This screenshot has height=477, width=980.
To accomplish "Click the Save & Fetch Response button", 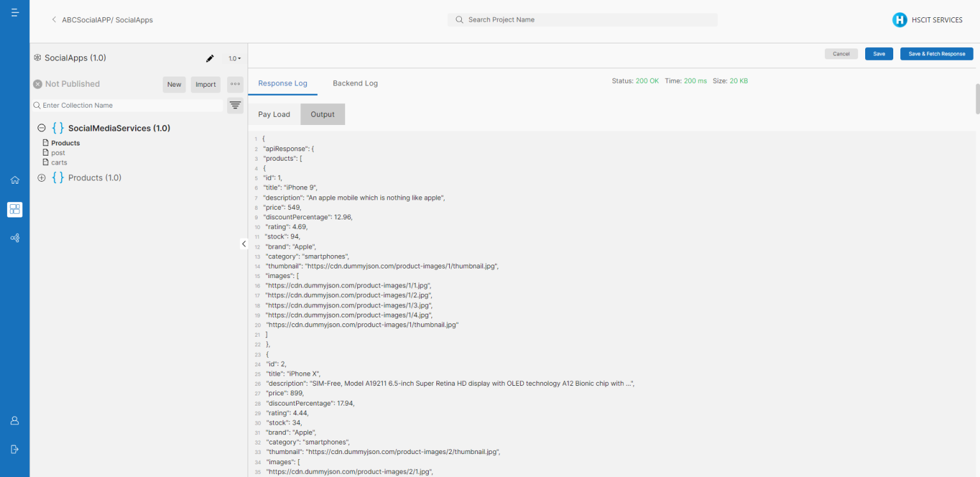I will click(x=936, y=54).
